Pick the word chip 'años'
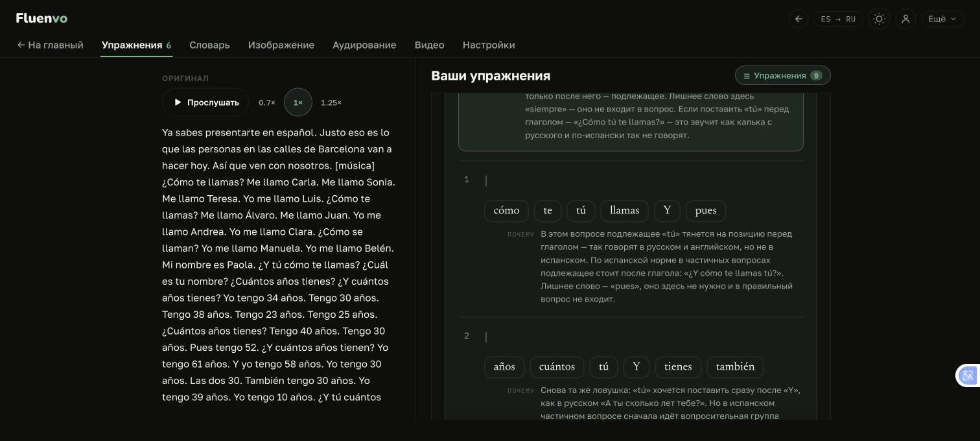The height and width of the screenshot is (441, 980). [x=504, y=367]
